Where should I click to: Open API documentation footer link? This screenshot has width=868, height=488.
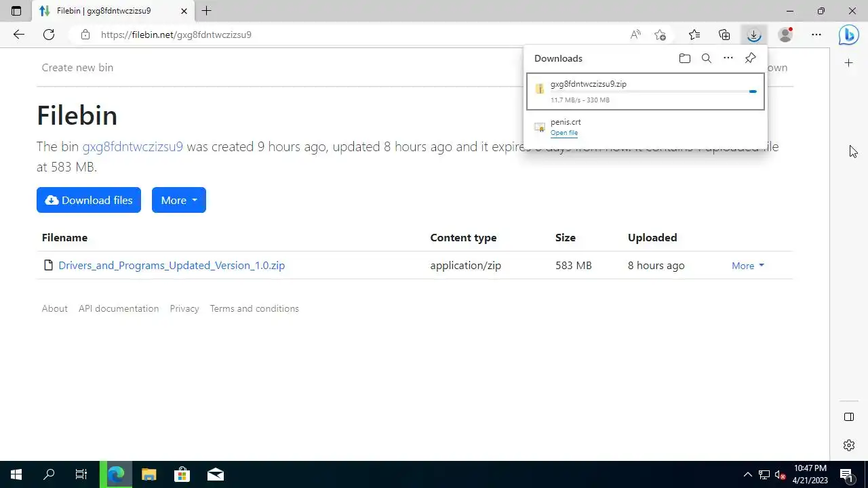pyautogui.click(x=119, y=308)
